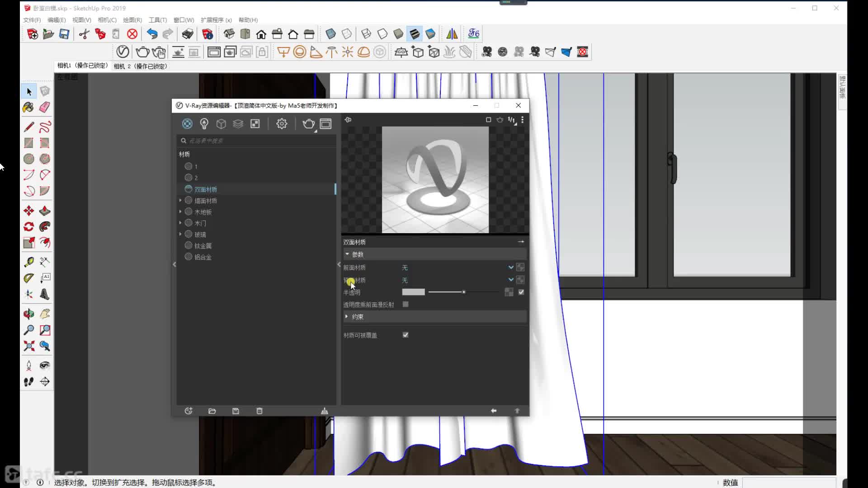Select the Paint Bucket tool
Image resolution: width=868 pixels, height=488 pixels.
click(x=28, y=108)
